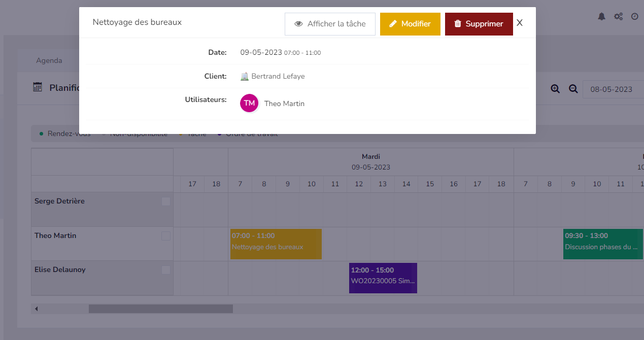Select the purple WO20230005 work order block
The height and width of the screenshot is (340, 644).
(383, 278)
